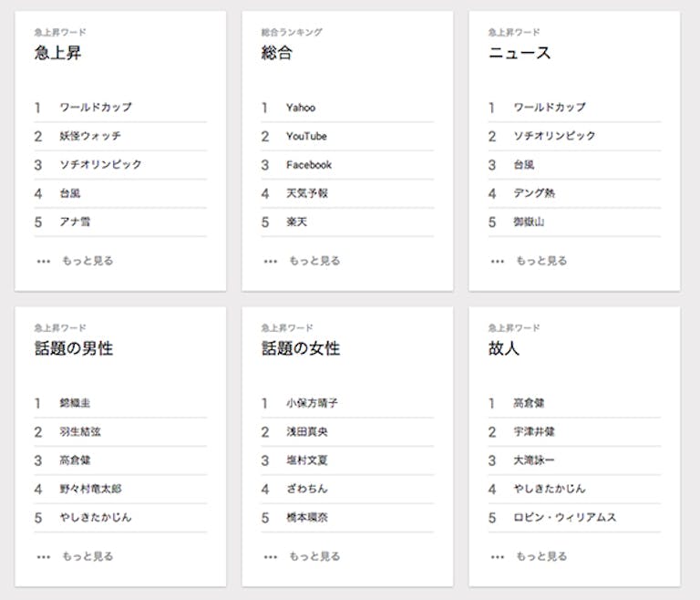
Task: Click the three-dots icon in ニュース card
Action: tap(497, 261)
